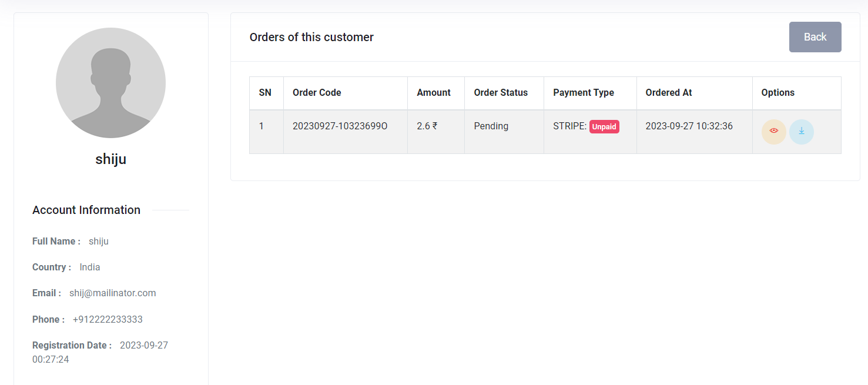Image resolution: width=868 pixels, height=385 pixels.
Task: Click the shiju name under the avatar
Action: 110,159
